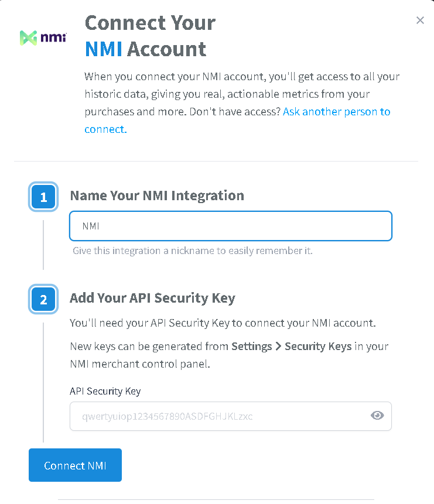Click the 'Security Keys' bold text
This screenshot has width=434, height=504.
pyautogui.click(x=318, y=346)
